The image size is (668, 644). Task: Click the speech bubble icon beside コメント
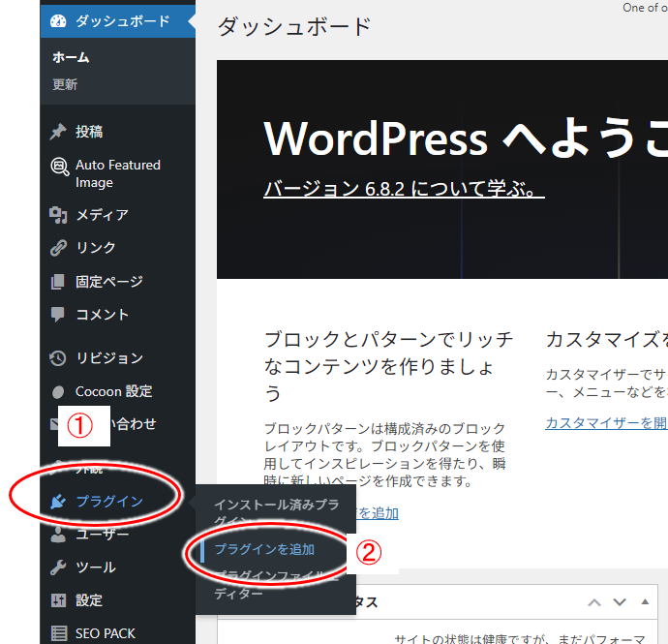point(58,315)
